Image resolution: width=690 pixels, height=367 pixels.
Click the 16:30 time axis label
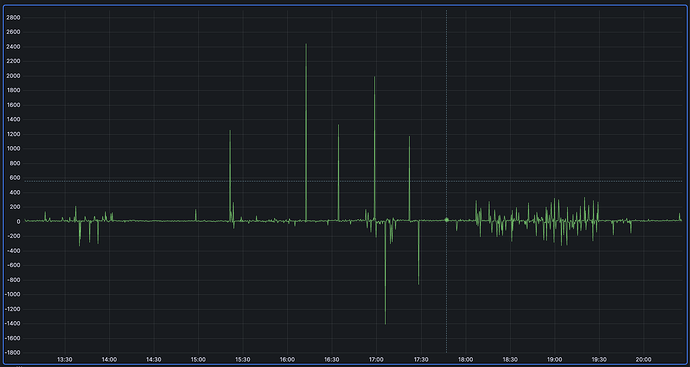coord(332,360)
